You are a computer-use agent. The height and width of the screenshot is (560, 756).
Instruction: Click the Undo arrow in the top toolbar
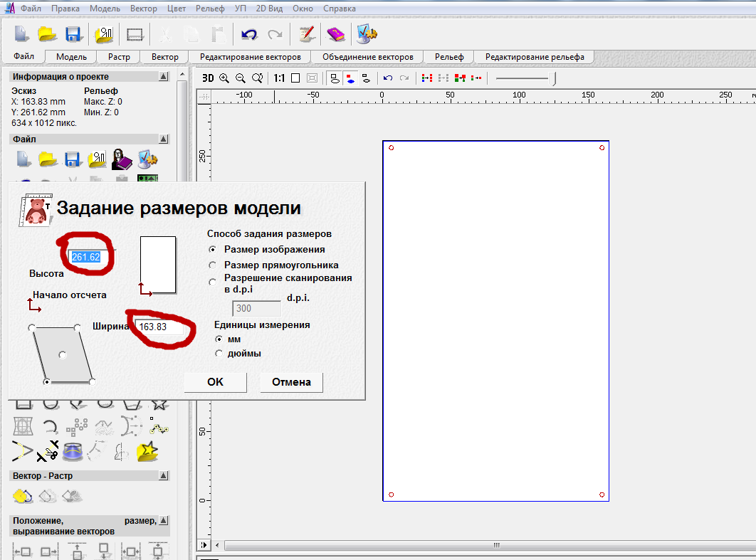point(249,34)
